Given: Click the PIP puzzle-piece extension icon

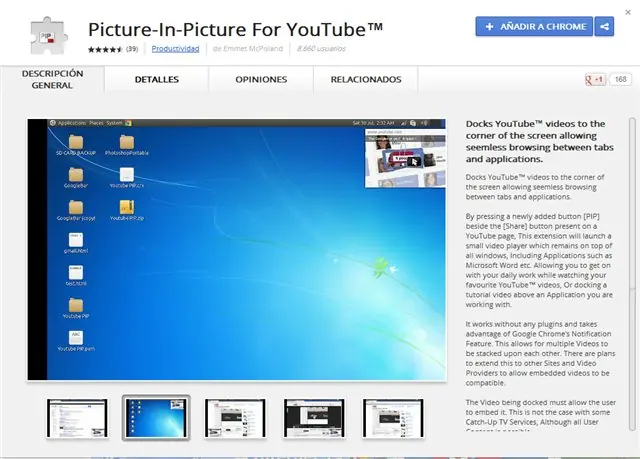Looking at the screenshot, I should [x=49, y=36].
